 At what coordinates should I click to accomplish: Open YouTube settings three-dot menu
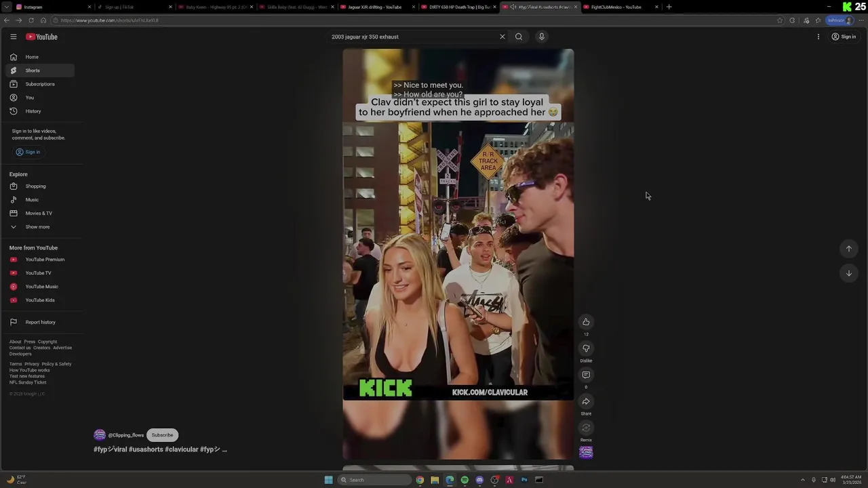pos(818,37)
